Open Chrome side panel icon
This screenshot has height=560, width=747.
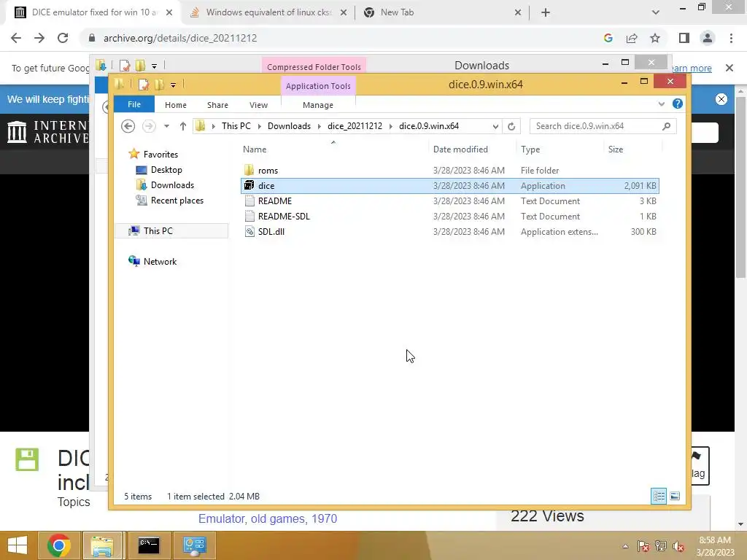tap(684, 38)
